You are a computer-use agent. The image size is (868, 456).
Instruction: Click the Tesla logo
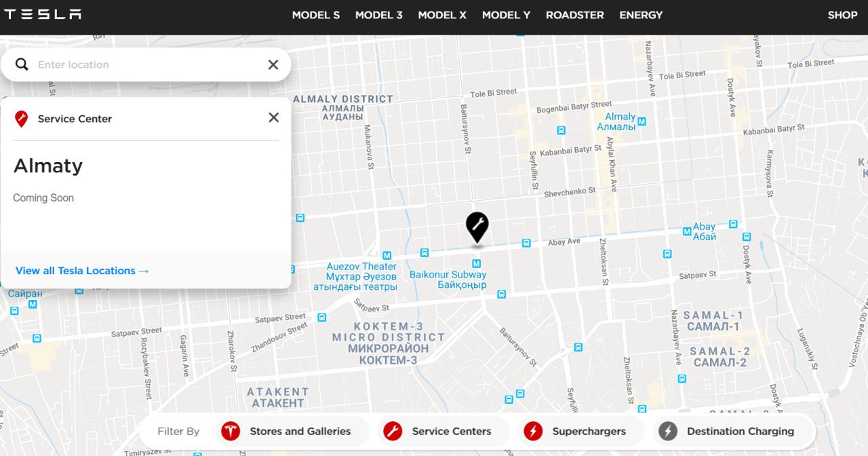coord(43,14)
